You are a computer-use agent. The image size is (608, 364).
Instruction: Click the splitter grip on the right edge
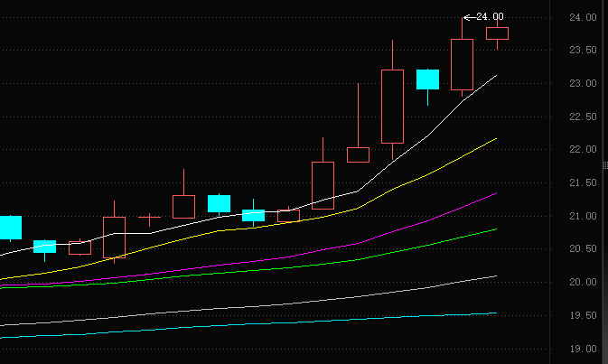click(605, 165)
